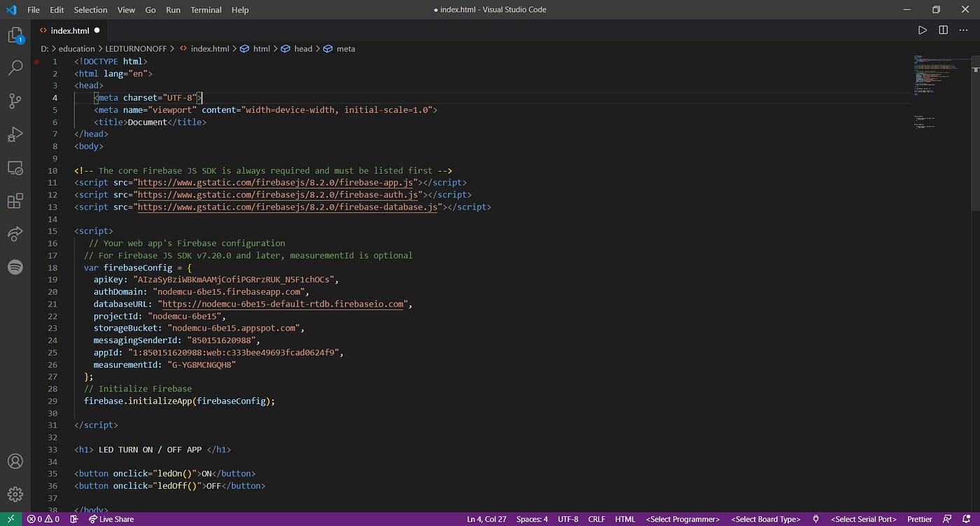This screenshot has height=526, width=980.
Task: Open the Select Board Type dropdown
Action: pos(765,519)
